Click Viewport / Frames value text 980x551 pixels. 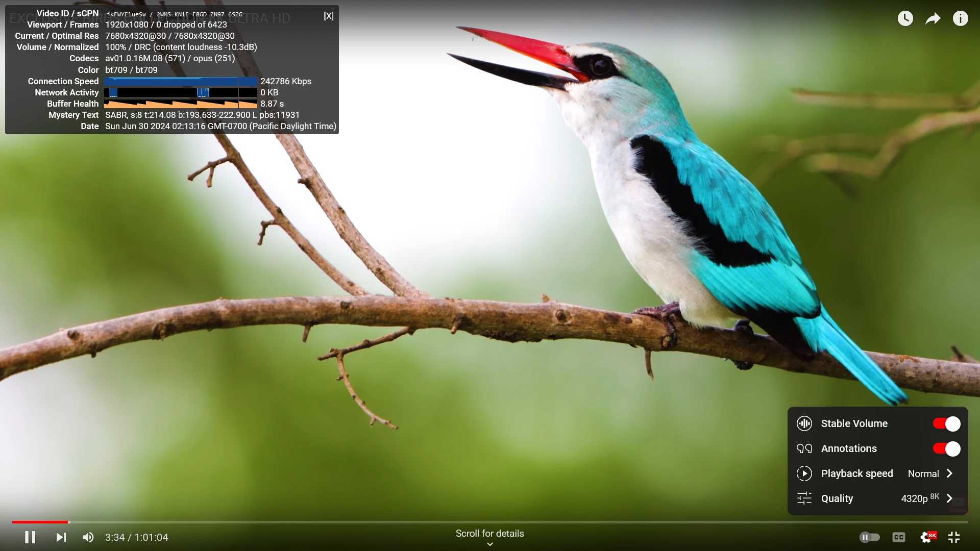[166, 24]
